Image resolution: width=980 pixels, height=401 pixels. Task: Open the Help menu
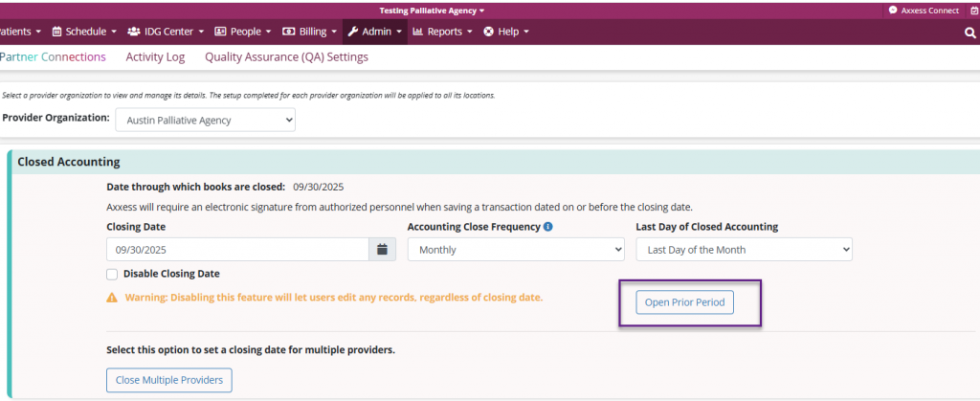point(506,32)
